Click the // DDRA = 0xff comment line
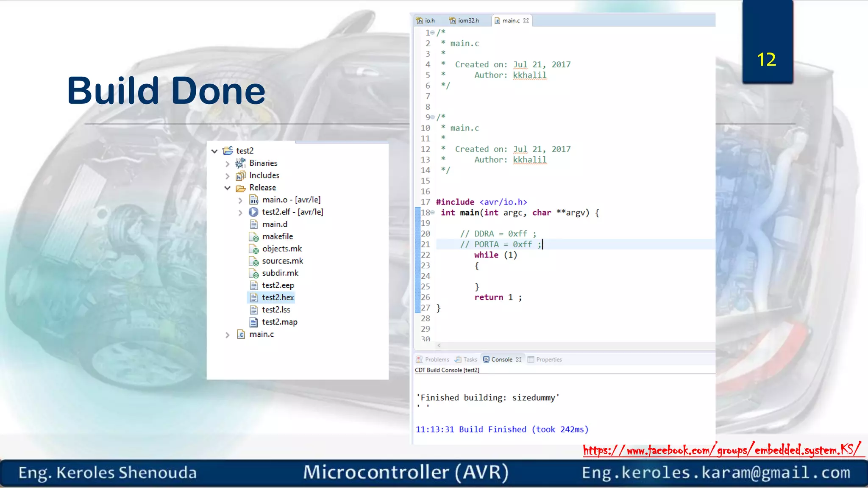The height and width of the screenshot is (488, 868). 498,234
